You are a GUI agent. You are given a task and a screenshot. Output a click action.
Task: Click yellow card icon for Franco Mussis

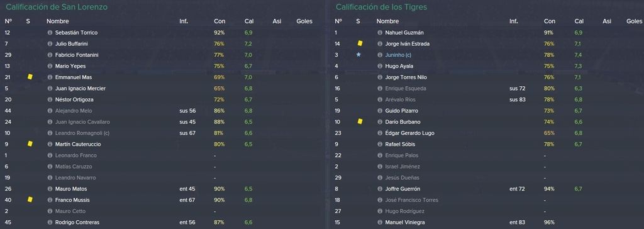(30, 200)
